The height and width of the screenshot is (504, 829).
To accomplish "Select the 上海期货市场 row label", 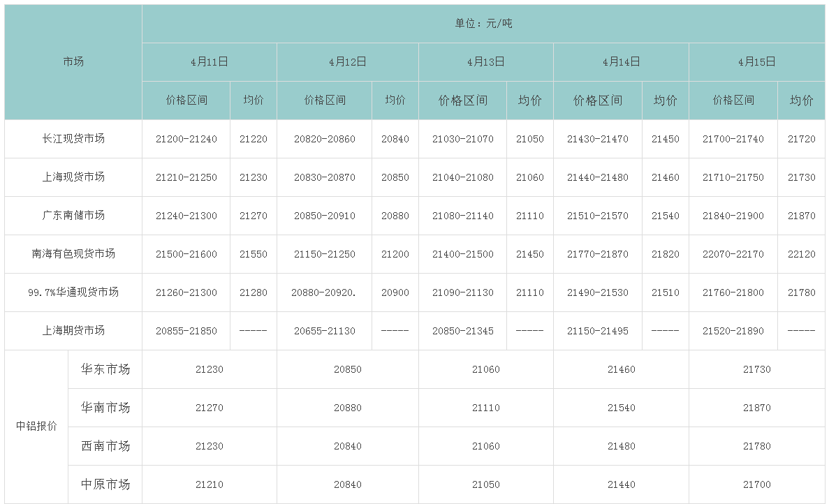I will point(73,331).
